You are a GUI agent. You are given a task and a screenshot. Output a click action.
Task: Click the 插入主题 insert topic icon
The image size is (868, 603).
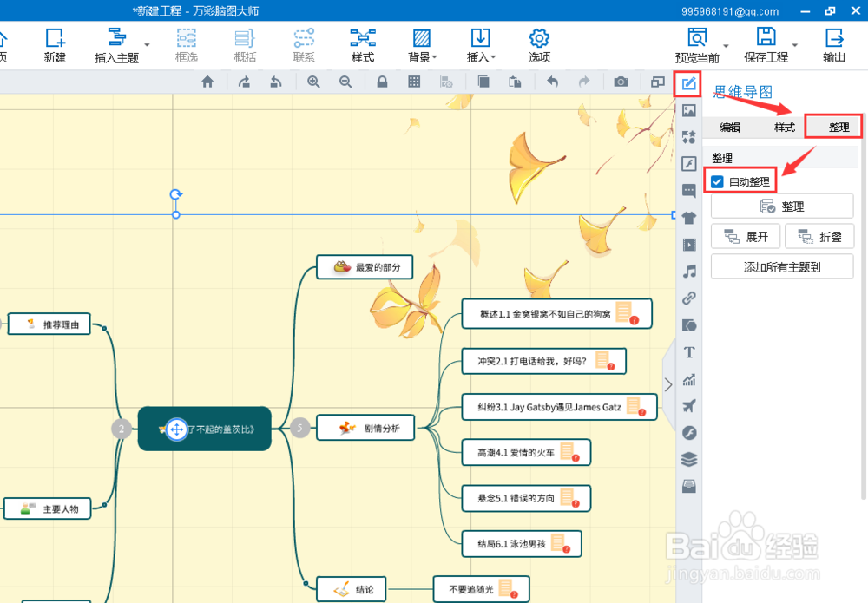pos(117,37)
